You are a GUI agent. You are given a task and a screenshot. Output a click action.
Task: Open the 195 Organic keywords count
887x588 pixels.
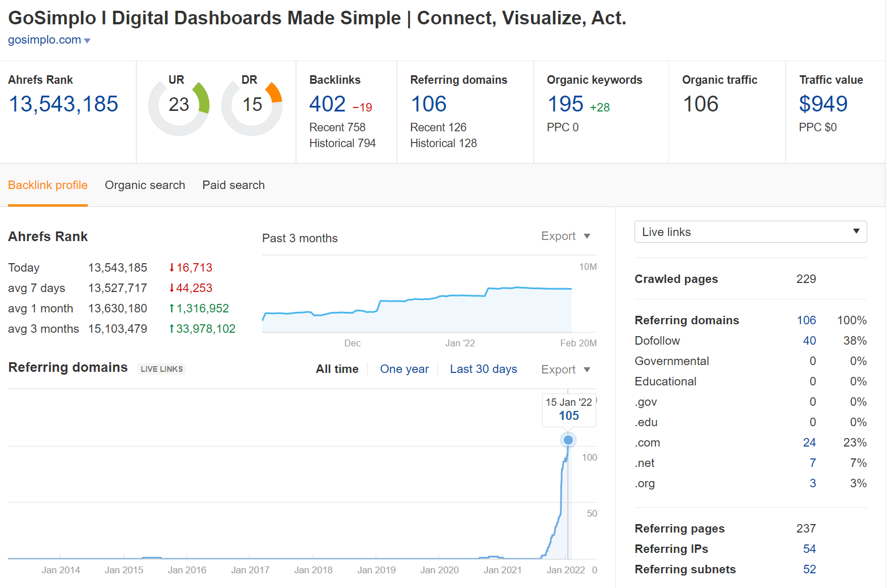point(565,104)
